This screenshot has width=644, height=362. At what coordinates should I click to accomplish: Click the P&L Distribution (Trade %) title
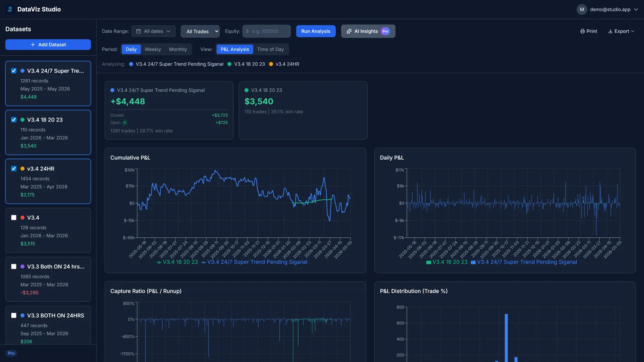click(x=414, y=291)
